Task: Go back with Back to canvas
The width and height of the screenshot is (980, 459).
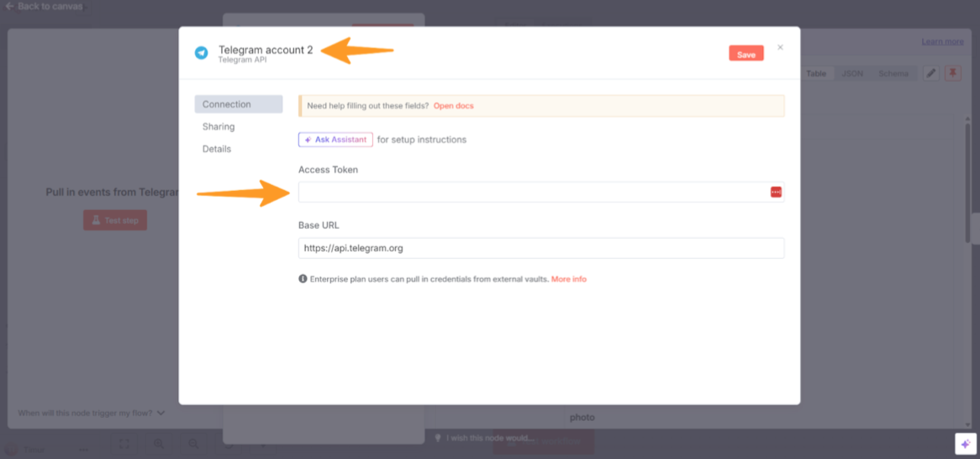Action: 44,6
